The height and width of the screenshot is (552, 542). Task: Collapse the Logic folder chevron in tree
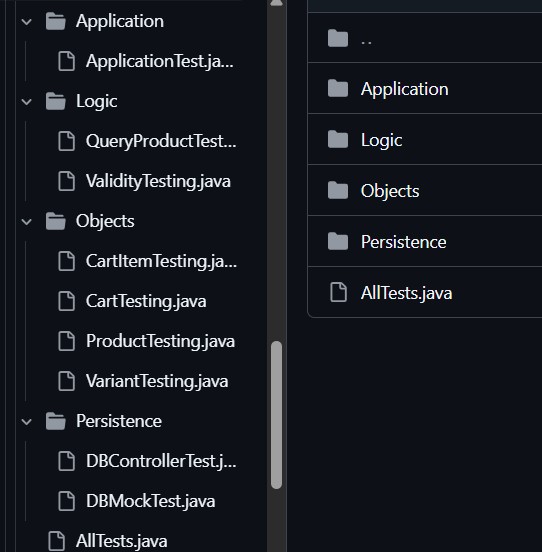point(26,102)
